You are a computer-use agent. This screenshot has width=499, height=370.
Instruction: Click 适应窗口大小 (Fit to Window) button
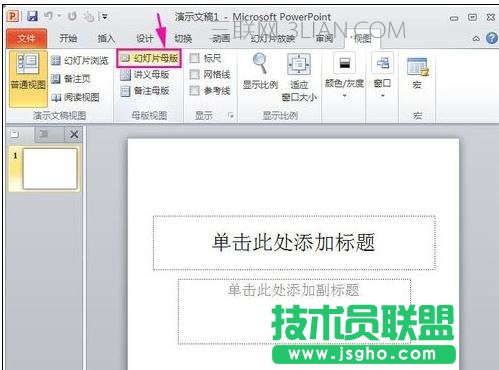(x=299, y=77)
